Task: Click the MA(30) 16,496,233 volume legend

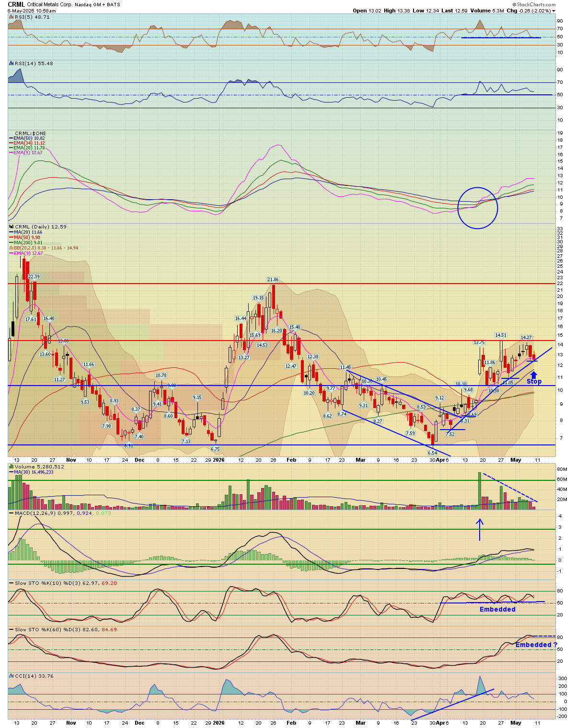Action: pyautogui.click(x=34, y=472)
